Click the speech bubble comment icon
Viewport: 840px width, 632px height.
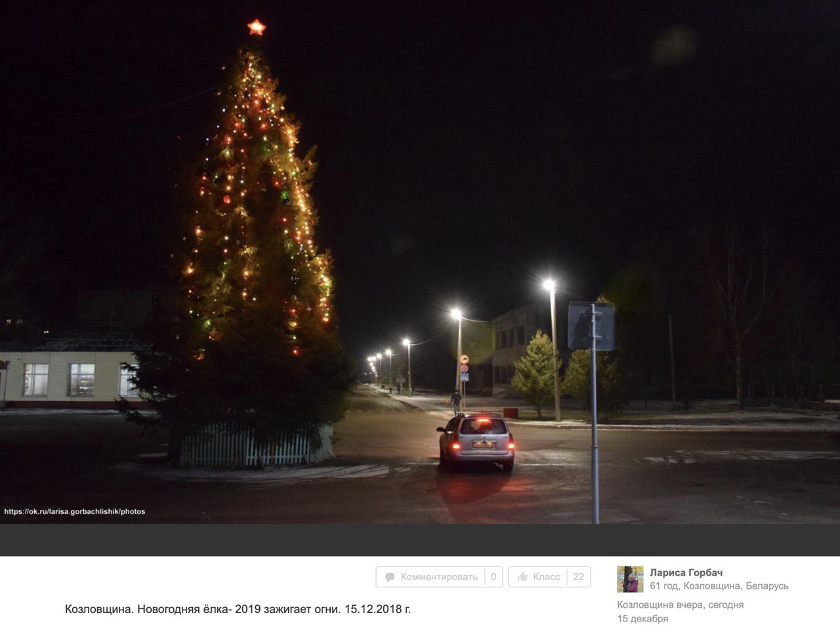tap(390, 577)
